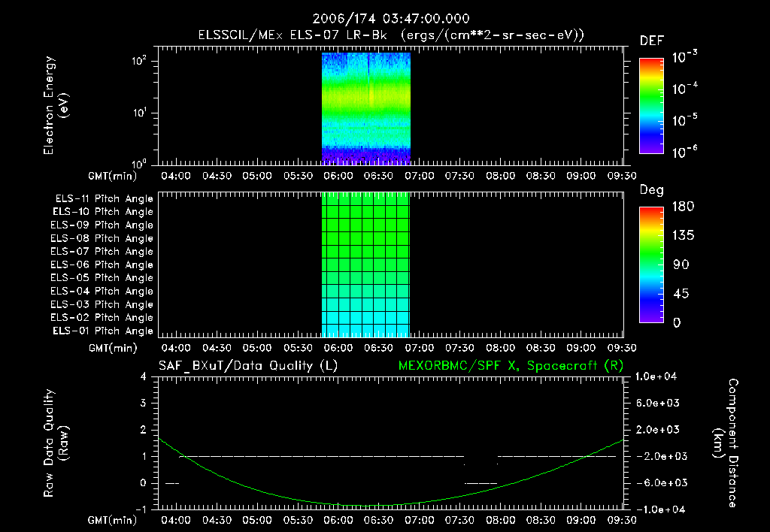This screenshot has width=770, height=532.
Task: Click the MEXORBMC/SPF X, Spacecraft (R) legend
Action: pyautogui.click(x=511, y=366)
